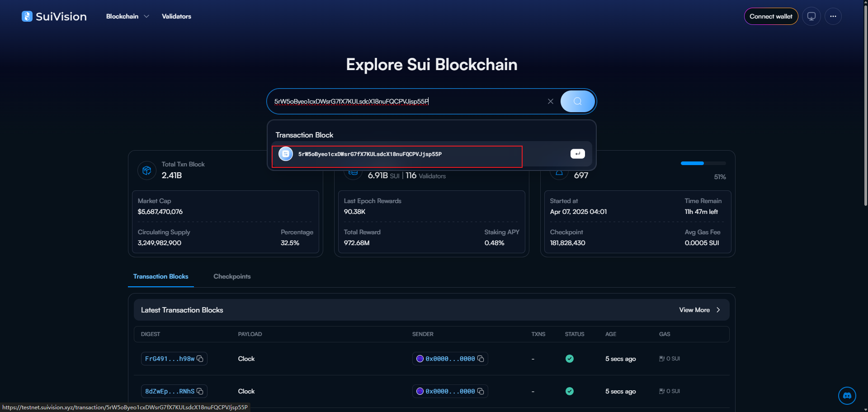This screenshot has width=868, height=412.
Task: Open the Blockchain dropdown menu
Action: (x=127, y=16)
